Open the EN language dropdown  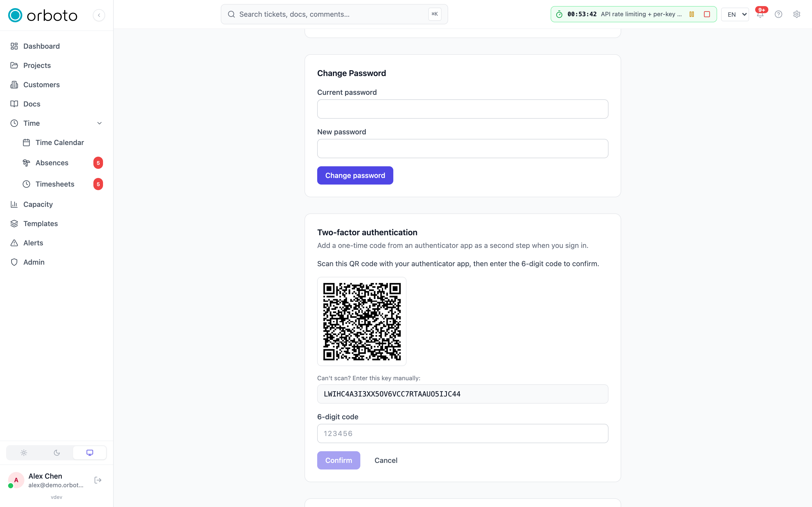click(x=735, y=14)
